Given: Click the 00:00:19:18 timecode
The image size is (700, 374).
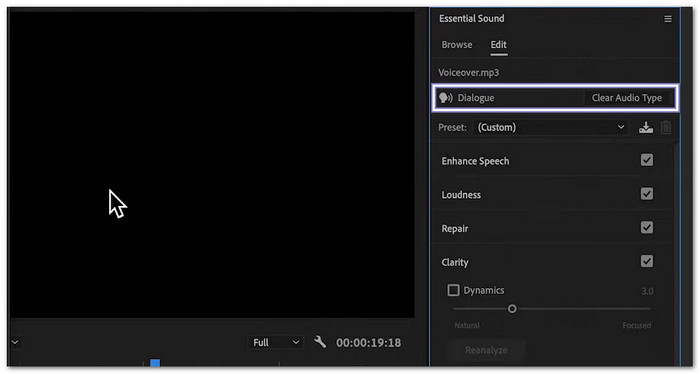Looking at the screenshot, I should point(368,343).
